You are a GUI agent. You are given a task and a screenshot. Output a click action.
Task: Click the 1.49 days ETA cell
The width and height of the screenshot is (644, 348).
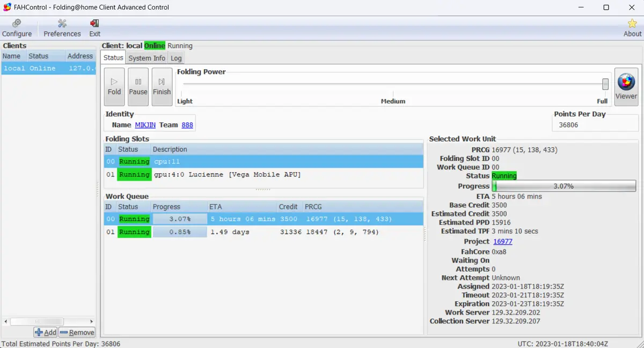tap(230, 232)
